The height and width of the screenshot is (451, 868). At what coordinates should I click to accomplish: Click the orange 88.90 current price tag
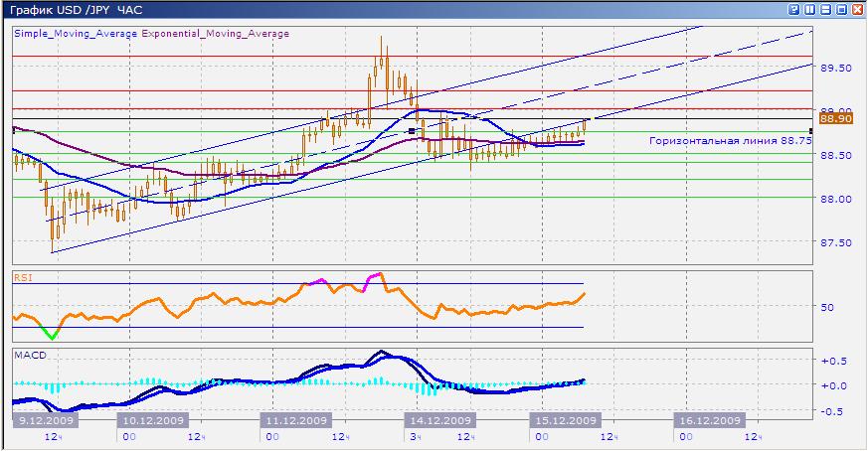831,118
